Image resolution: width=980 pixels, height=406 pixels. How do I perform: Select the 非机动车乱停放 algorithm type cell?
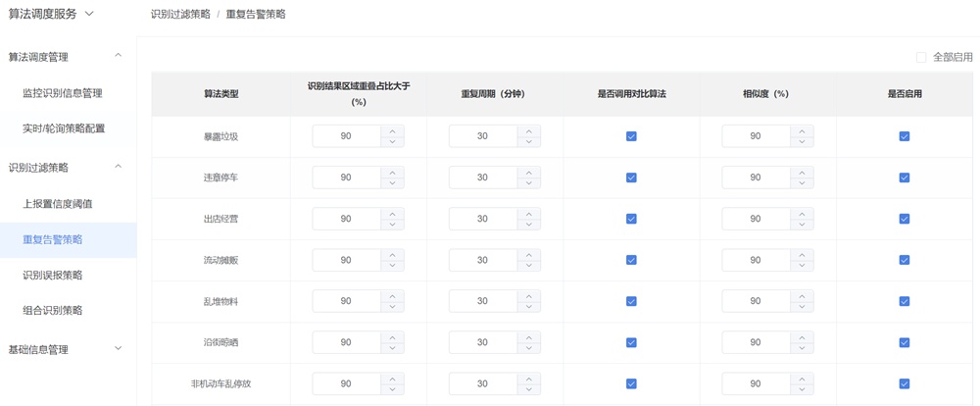(221, 383)
